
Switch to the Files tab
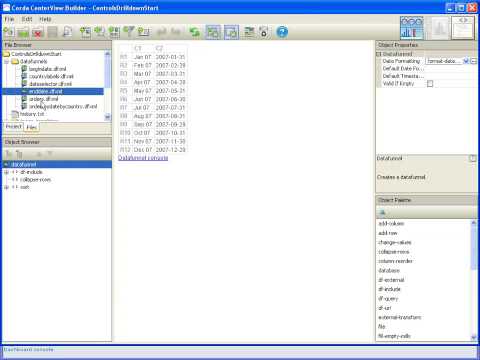coord(32,127)
